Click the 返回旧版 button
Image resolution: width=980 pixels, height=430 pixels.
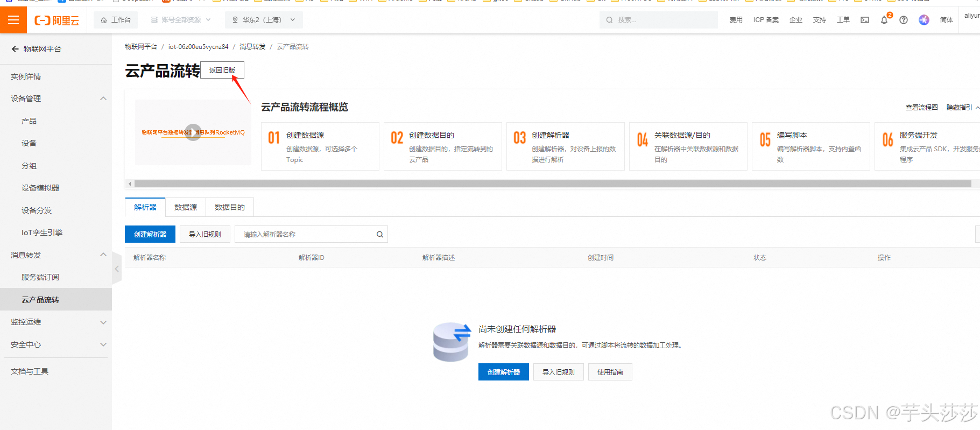coord(222,70)
